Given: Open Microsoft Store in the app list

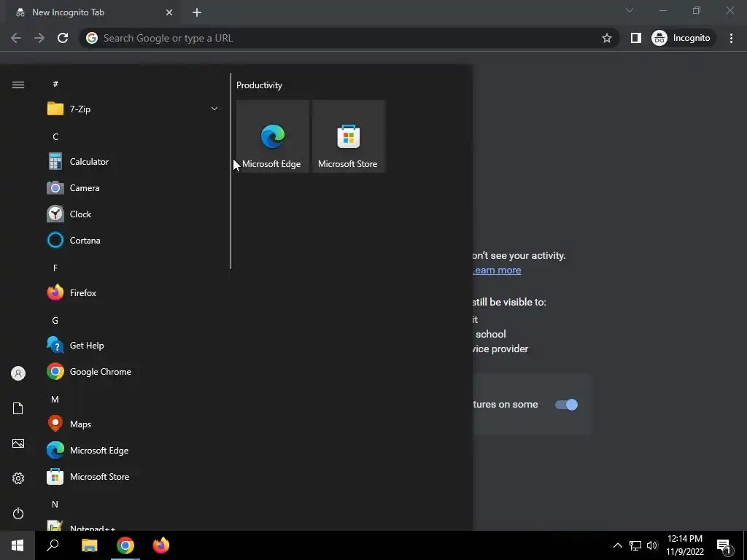Looking at the screenshot, I should tap(132, 477).
